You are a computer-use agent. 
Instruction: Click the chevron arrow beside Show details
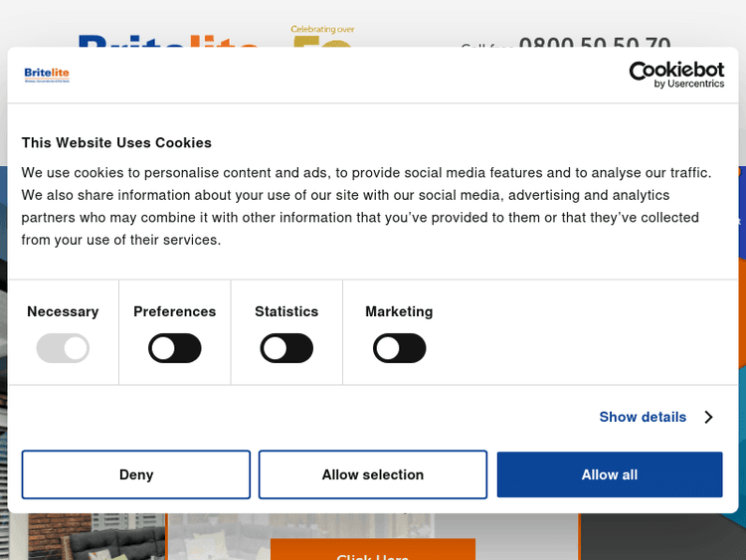(708, 417)
